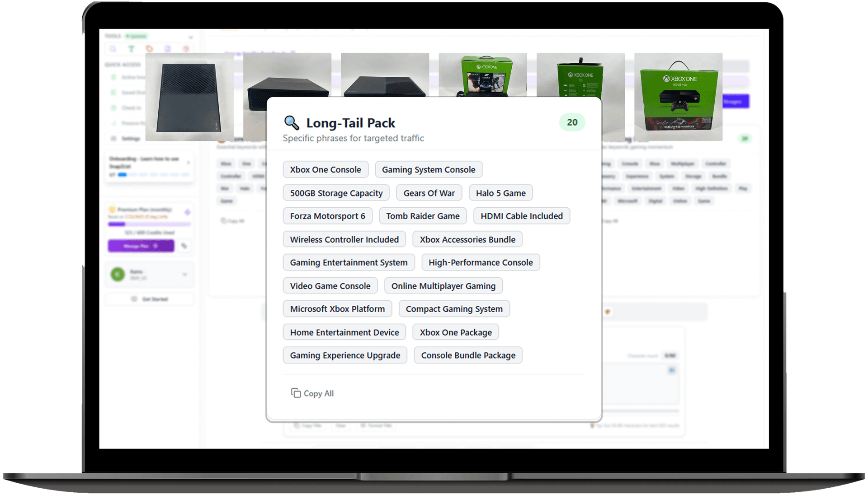Click the Copy All icon in Long-Tail Pack
The height and width of the screenshot is (495, 868).
click(296, 393)
